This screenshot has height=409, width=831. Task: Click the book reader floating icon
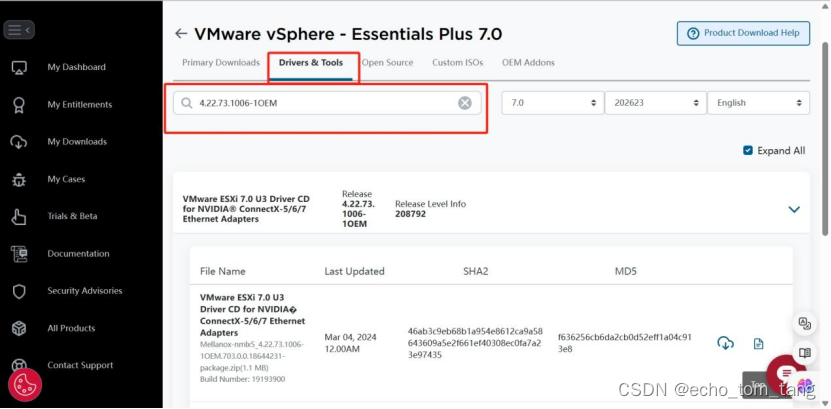[x=805, y=353]
